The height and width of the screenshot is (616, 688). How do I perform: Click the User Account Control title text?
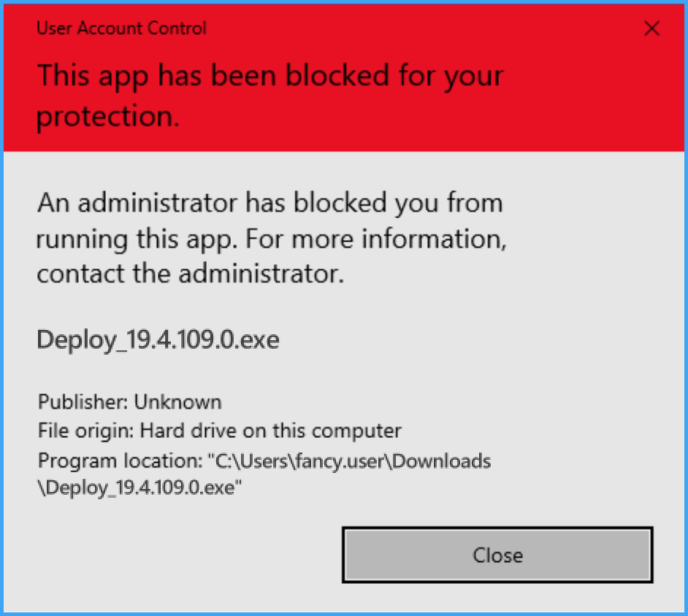click(x=121, y=28)
